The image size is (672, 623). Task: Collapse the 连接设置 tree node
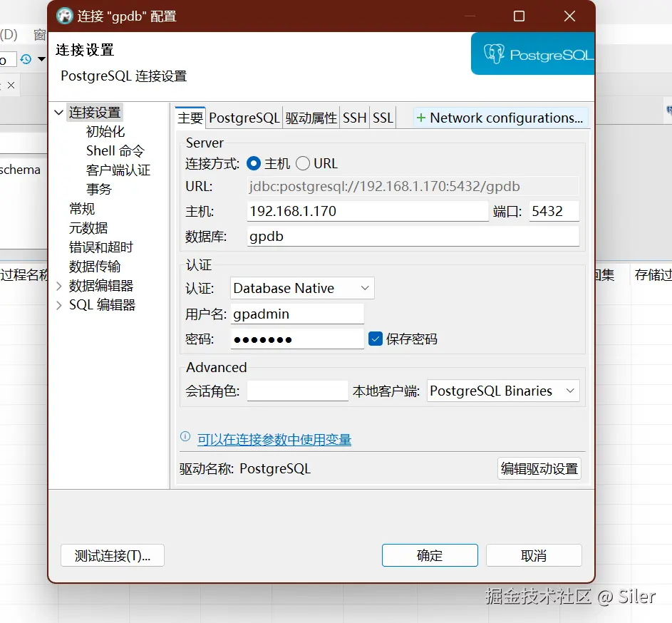coord(58,112)
